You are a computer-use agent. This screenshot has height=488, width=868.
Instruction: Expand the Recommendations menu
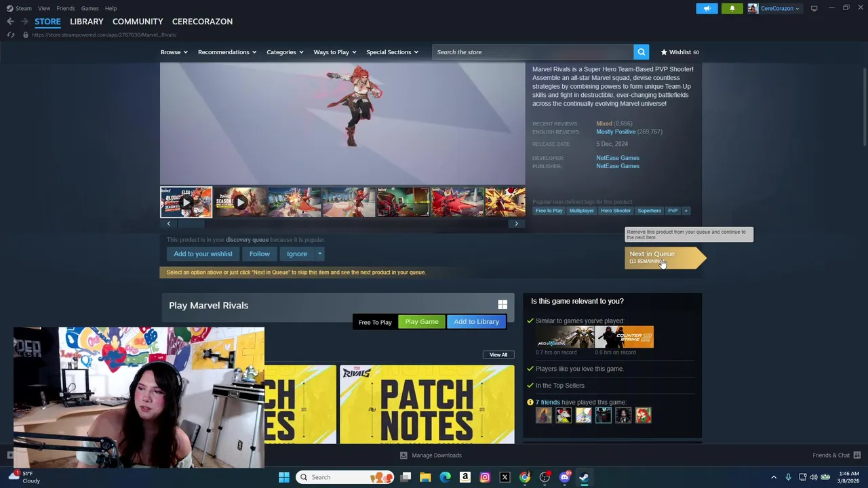click(227, 52)
